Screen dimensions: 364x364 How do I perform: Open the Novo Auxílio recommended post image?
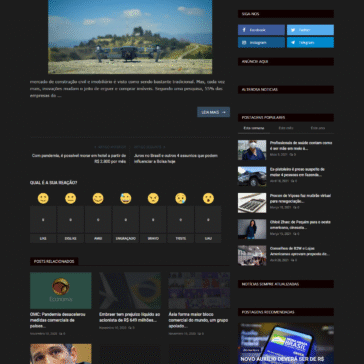pyautogui.click(x=286, y=343)
